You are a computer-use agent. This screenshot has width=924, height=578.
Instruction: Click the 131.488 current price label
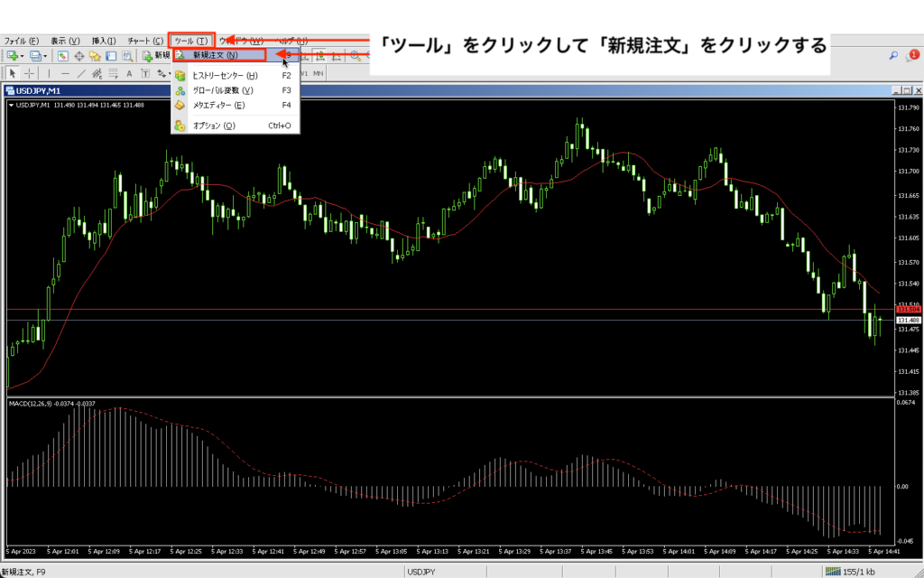(908, 320)
